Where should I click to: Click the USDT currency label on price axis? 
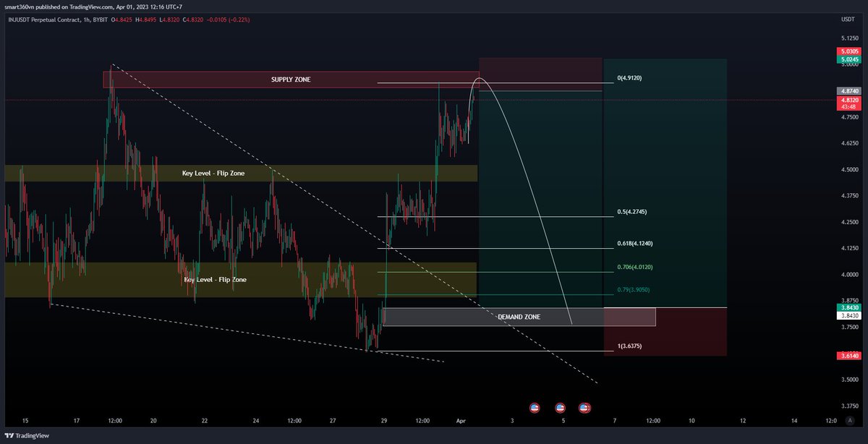(x=848, y=19)
